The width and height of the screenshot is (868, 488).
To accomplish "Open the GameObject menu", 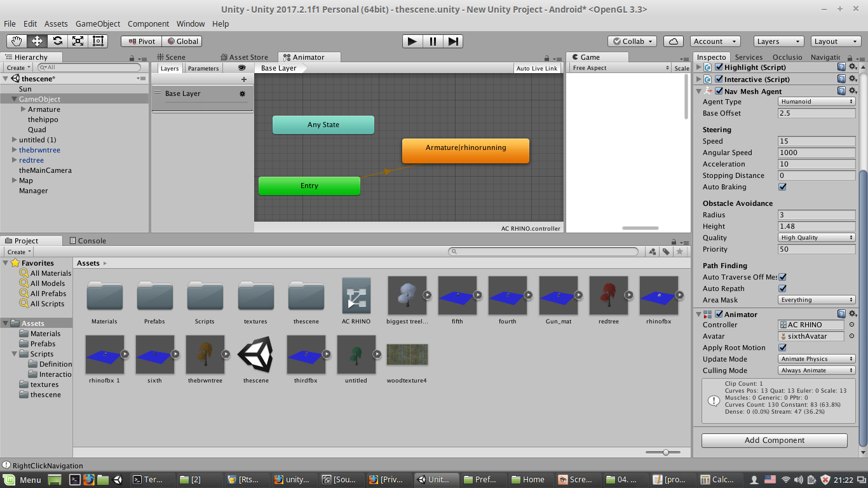I will tap(98, 24).
